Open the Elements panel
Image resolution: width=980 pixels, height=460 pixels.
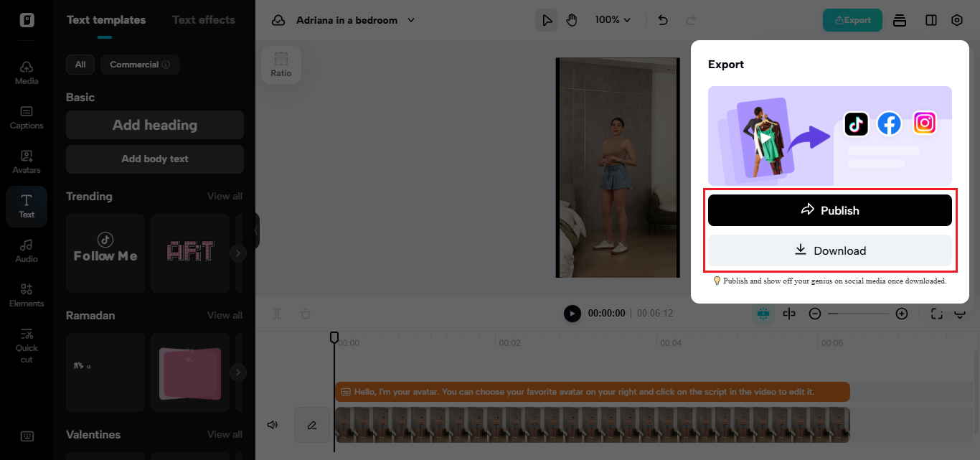pos(27,295)
